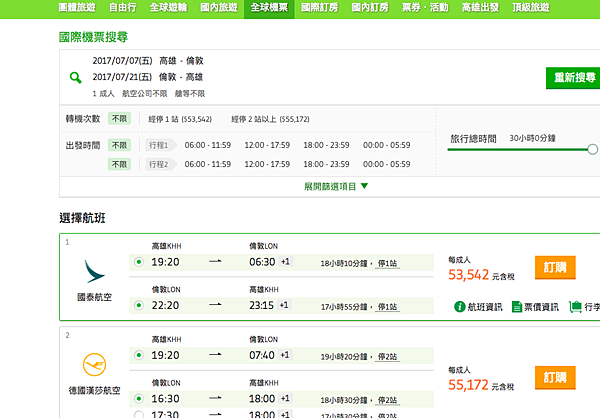Select Cathay 19:20 outbound flight radio
600x418 pixels.
coord(139,262)
